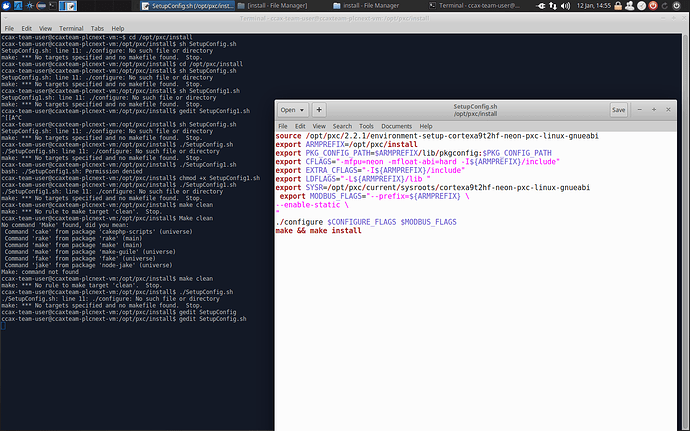Screen dimensions: 690x431
Task: Open the gedit Search menu
Action: coord(342,126)
